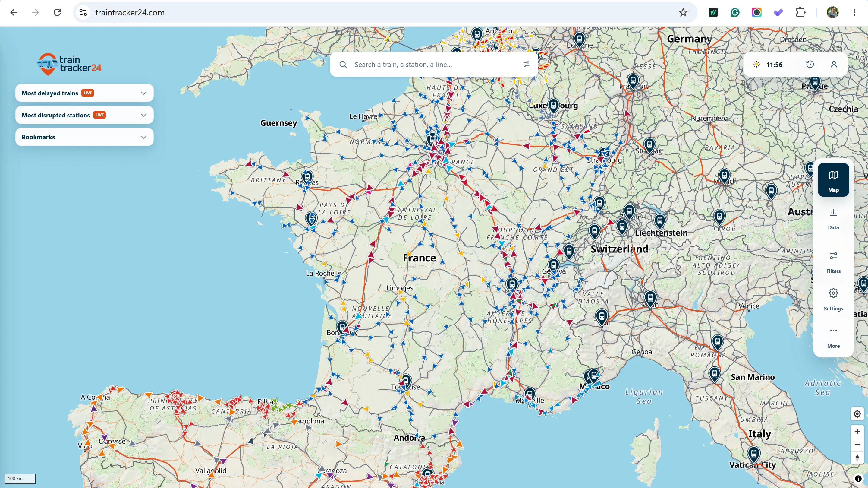Expand the Most delayed trains panel
This screenshot has height=488, width=868.
(84, 93)
